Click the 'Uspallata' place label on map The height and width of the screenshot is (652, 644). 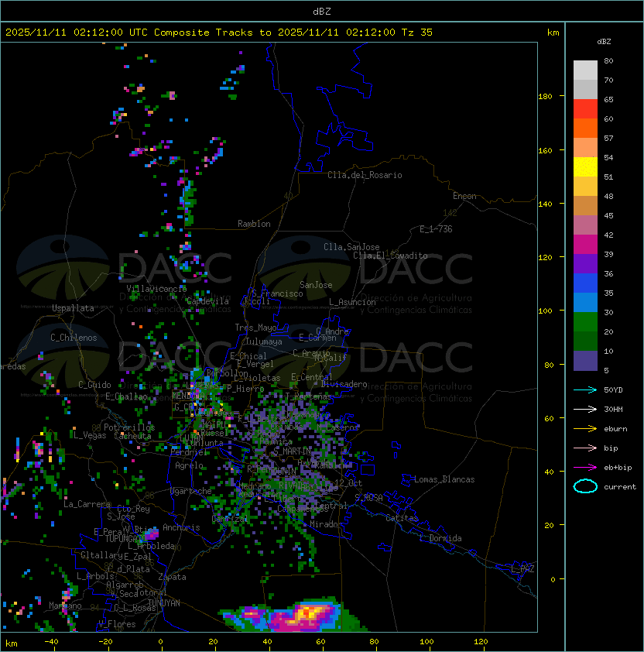click(x=74, y=308)
